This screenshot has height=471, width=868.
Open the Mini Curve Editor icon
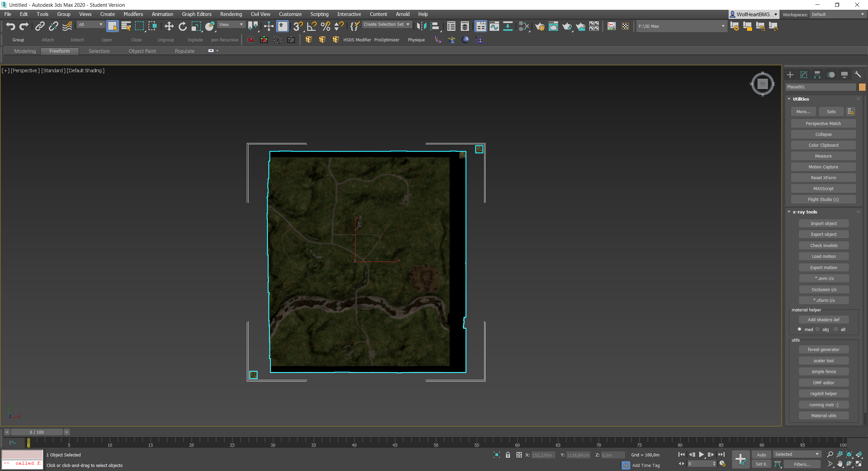(x=13, y=443)
